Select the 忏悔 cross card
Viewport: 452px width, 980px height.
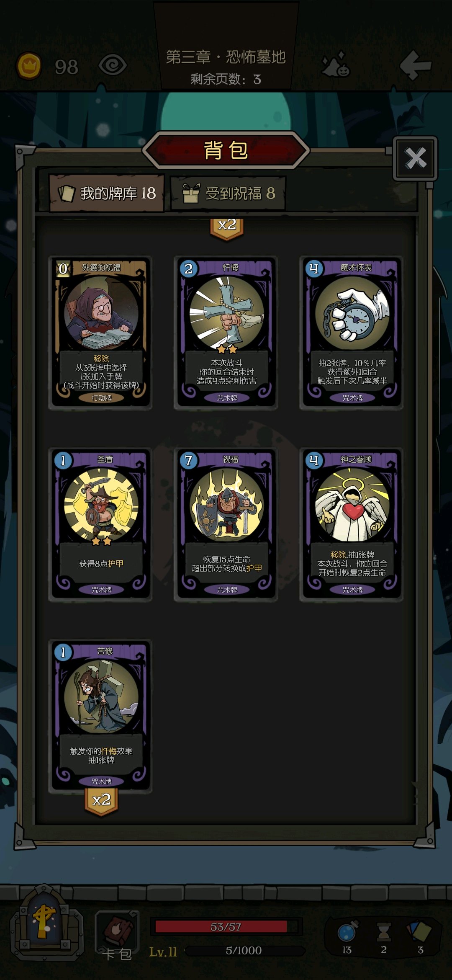click(226, 333)
